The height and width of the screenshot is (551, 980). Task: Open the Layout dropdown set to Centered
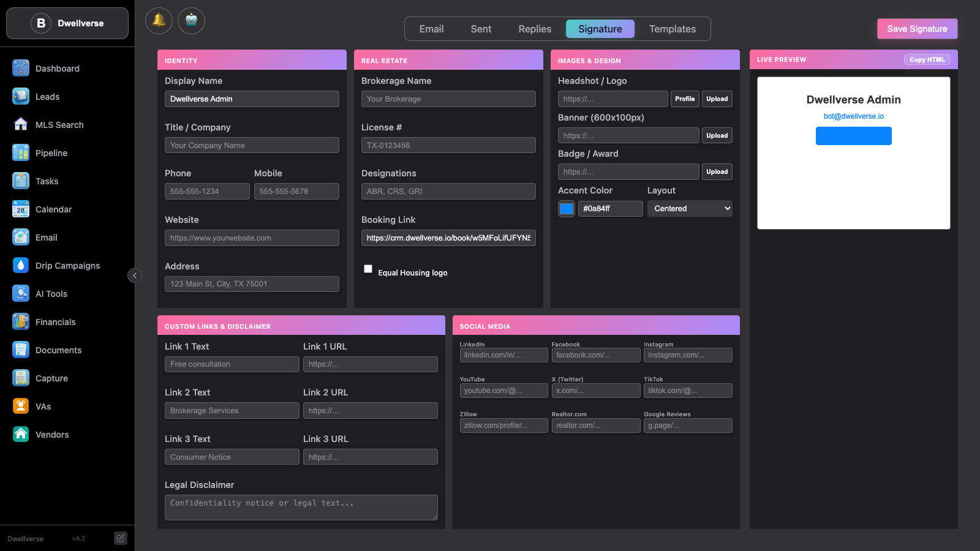(x=690, y=209)
